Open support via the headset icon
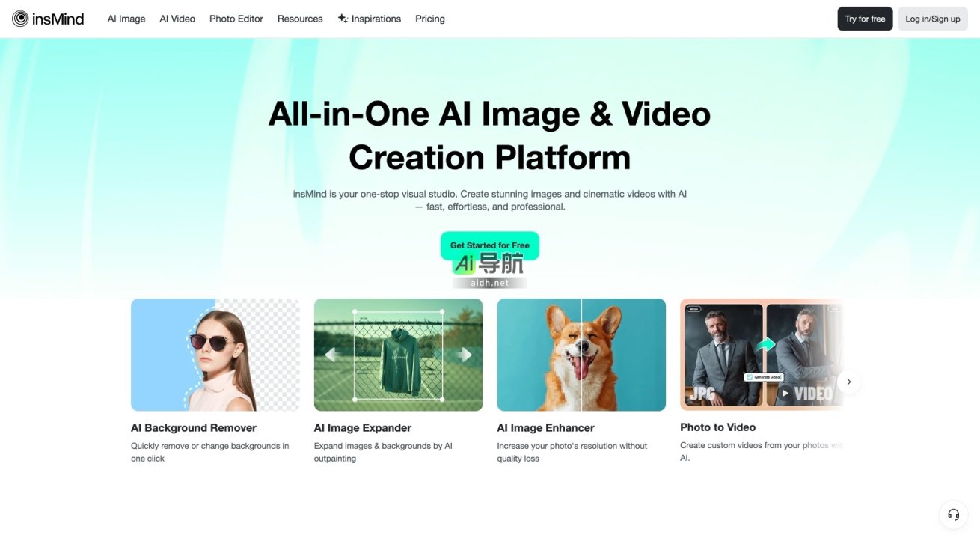This screenshot has width=980, height=541. pos(953,515)
